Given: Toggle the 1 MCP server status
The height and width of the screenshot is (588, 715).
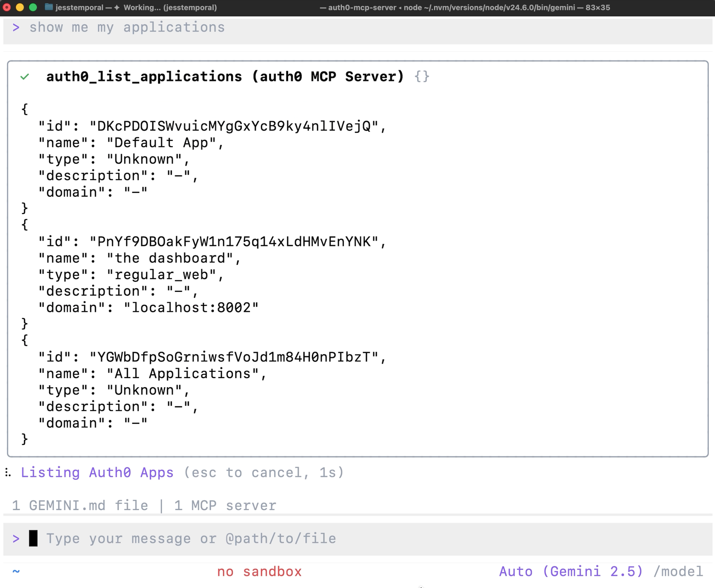Looking at the screenshot, I should pyautogui.click(x=225, y=505).
